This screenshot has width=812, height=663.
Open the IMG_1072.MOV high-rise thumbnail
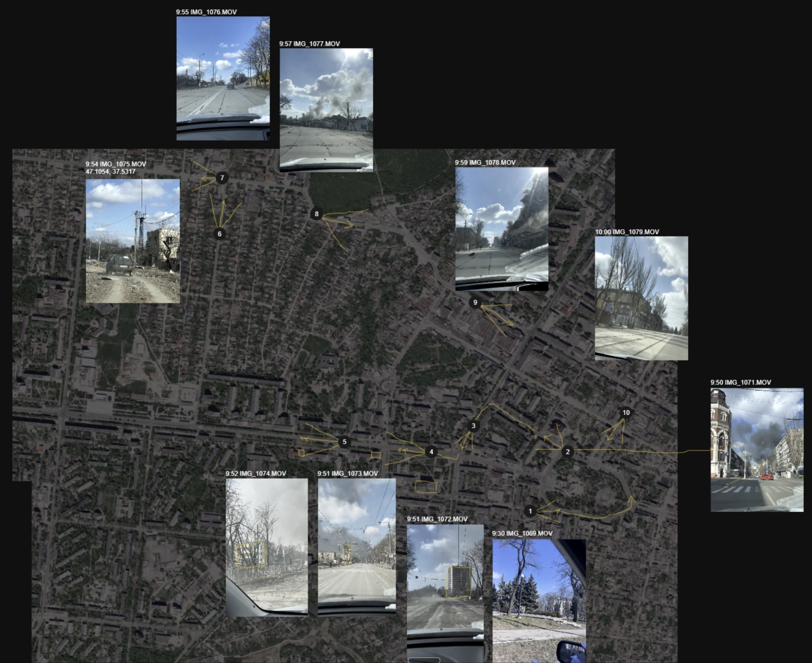[445, 594]
